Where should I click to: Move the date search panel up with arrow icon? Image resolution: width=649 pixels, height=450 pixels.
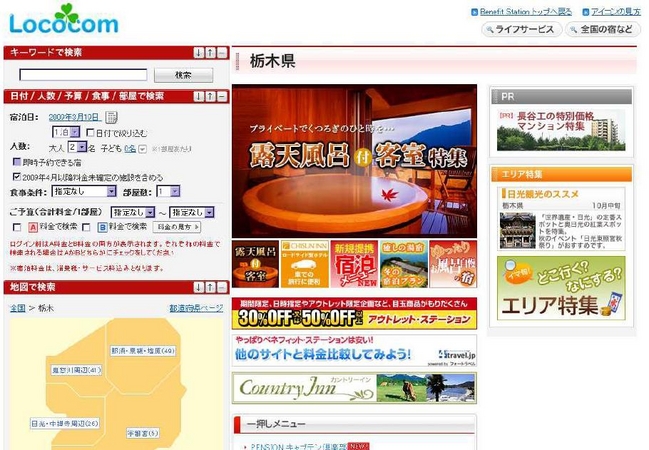click(x=210, y=96)
